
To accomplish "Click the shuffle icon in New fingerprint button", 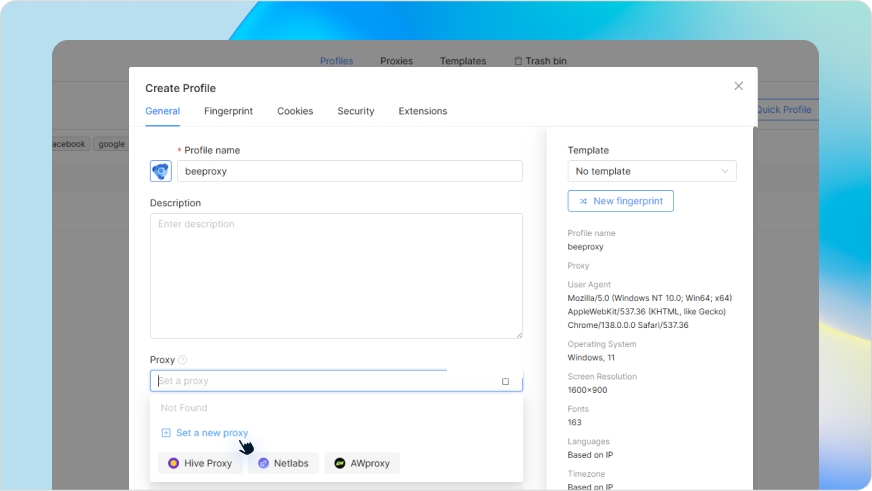I will (583, 201).
